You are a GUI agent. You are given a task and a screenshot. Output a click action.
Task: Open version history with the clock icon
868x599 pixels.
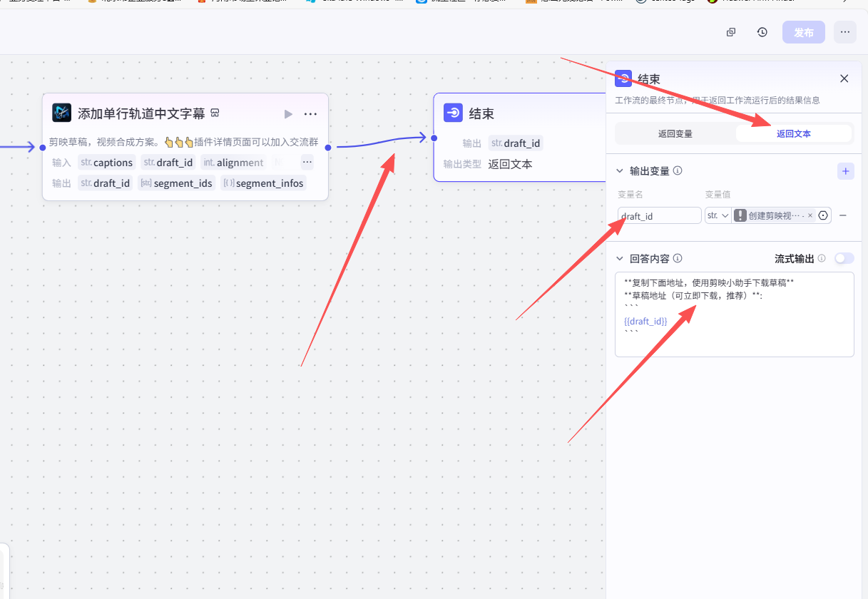[762, 32]
